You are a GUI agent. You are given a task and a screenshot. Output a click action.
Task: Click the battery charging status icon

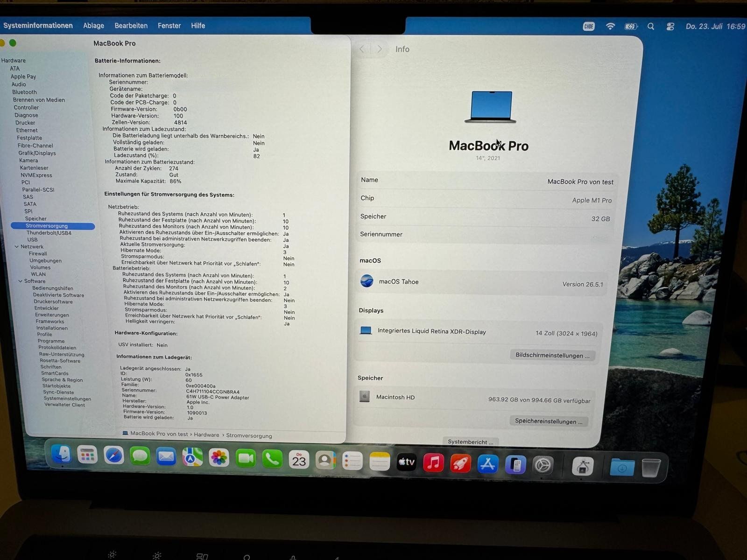tap(631, 27)
